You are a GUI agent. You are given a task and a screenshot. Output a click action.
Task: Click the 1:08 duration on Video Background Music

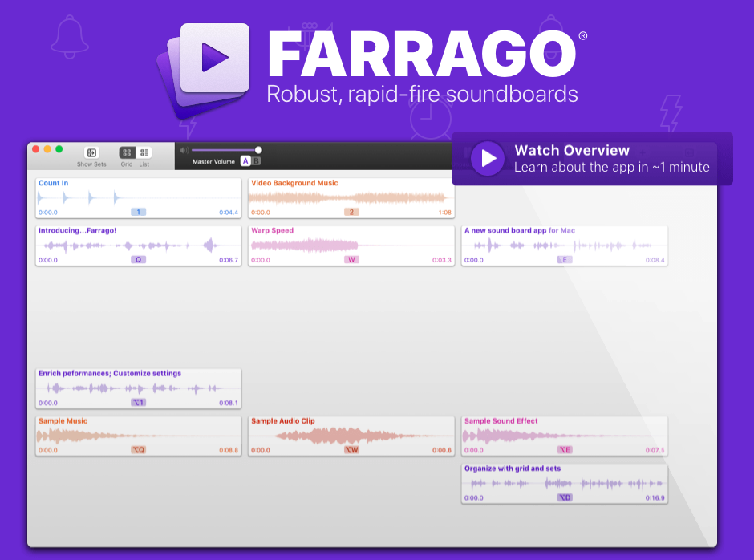click(x=445, y=212)
